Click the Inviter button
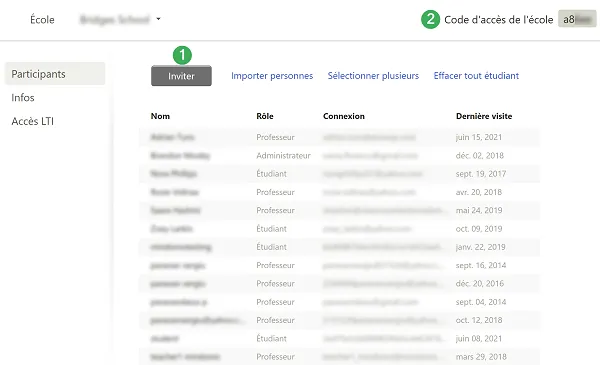 tap(181, 76)
